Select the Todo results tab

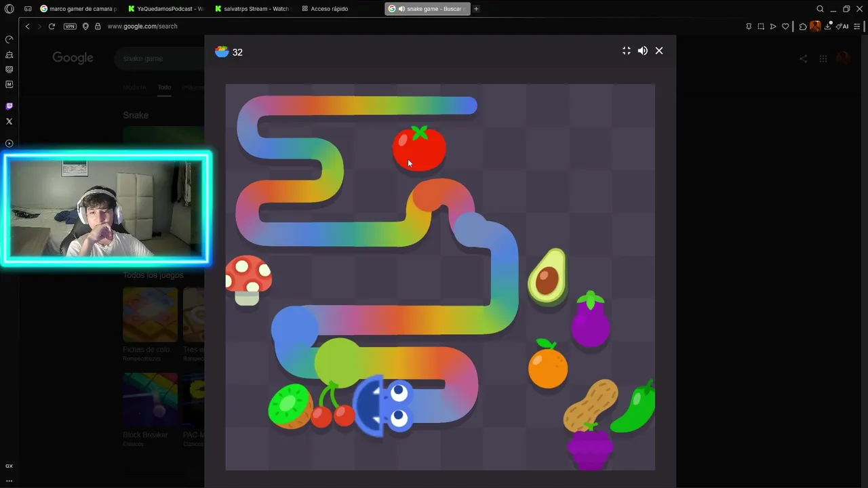click(x=164, y=87)
